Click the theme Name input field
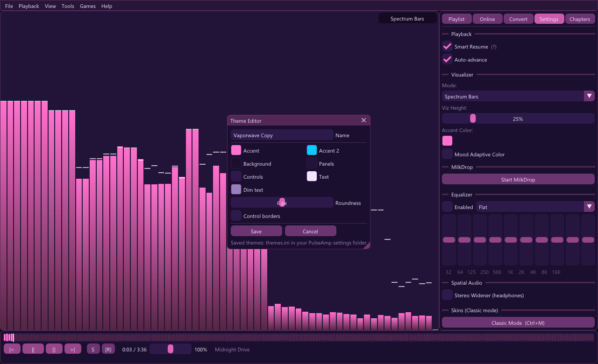The width and height of the screenshot is (598, 364). point(282,135)
